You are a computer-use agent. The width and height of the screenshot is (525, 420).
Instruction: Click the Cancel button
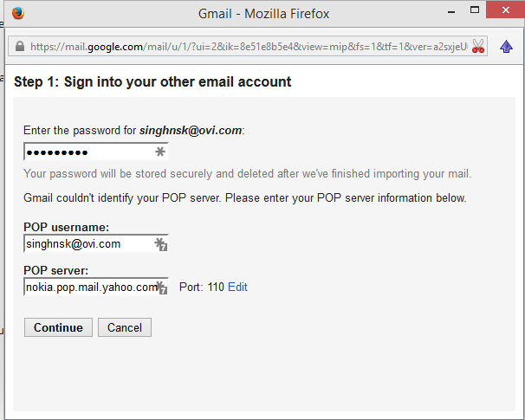click(125, 327)
